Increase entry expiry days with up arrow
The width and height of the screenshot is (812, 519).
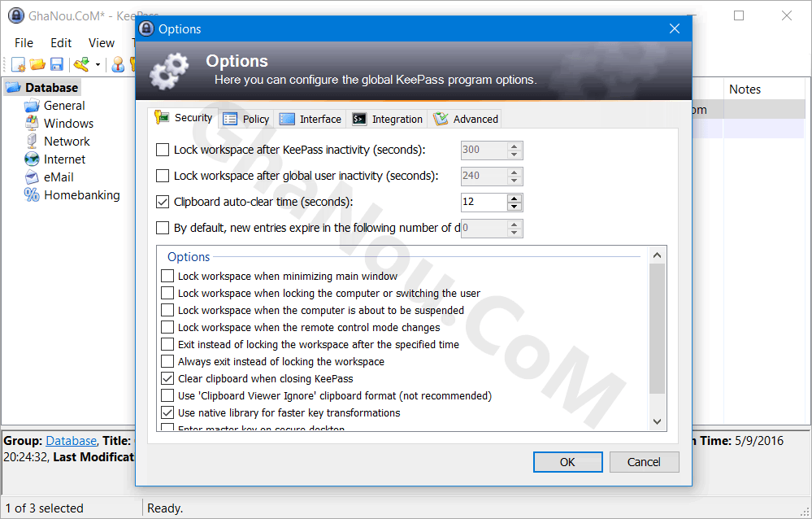coord(515,224)
